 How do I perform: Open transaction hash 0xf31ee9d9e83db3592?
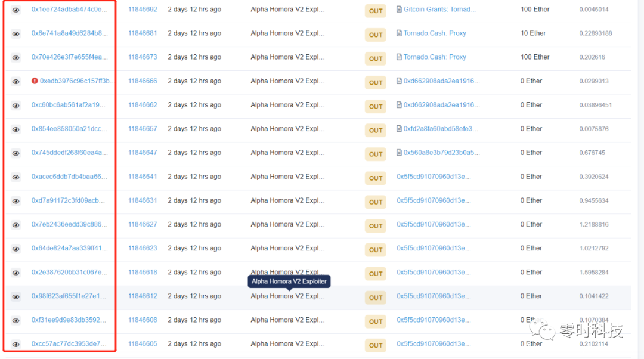[69, 320]
